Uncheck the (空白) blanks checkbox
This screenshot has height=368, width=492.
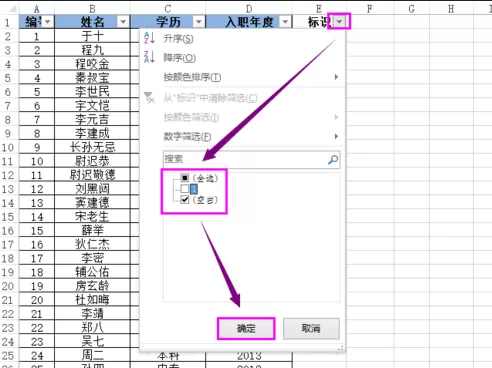185,200
